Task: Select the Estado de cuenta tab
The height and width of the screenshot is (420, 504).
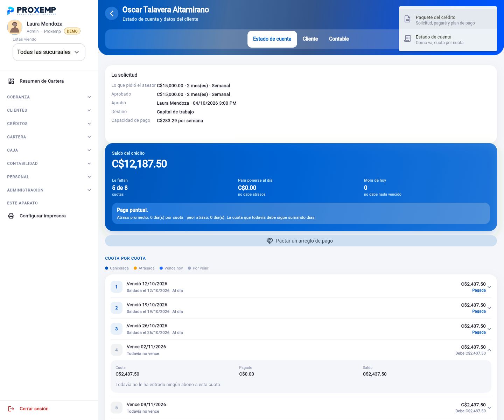Action: pyautogui.click(x=272, y=39)
